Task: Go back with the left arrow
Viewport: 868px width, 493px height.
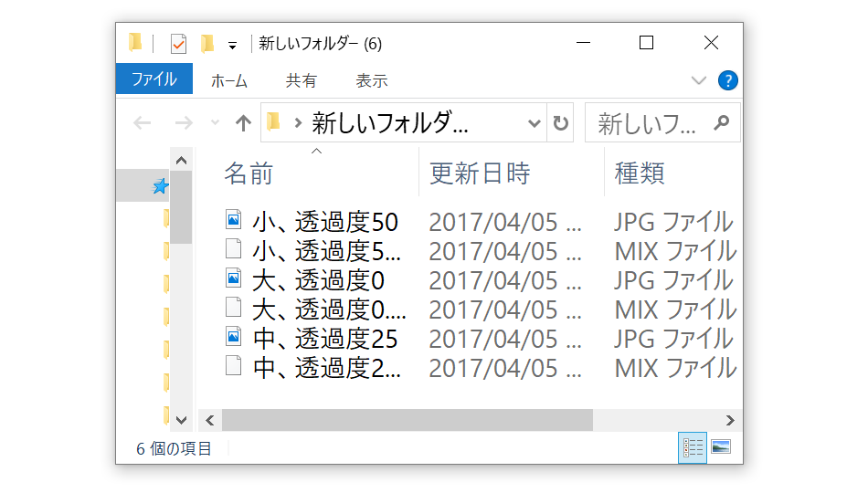Action: [x=143, y=122]
